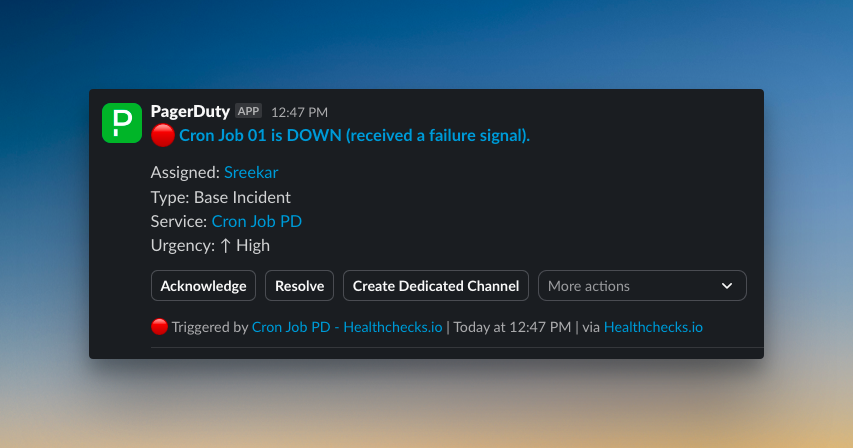Open Cron Job PD - Healthchecks.io trigger link
This screenshot has width=853, height=448.
(x=347, y=327)
